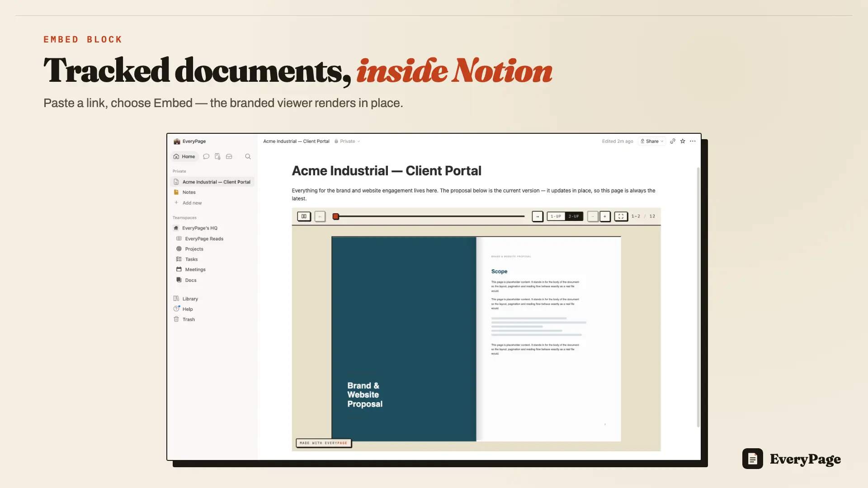Zoom in with the plus button
The width and height of the screenshot is (868, 488).
(x=605, y=216)
